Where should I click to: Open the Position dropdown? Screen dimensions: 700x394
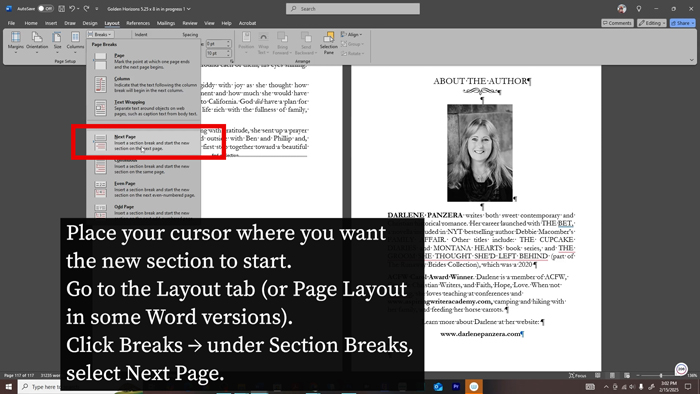pos(246,43)
